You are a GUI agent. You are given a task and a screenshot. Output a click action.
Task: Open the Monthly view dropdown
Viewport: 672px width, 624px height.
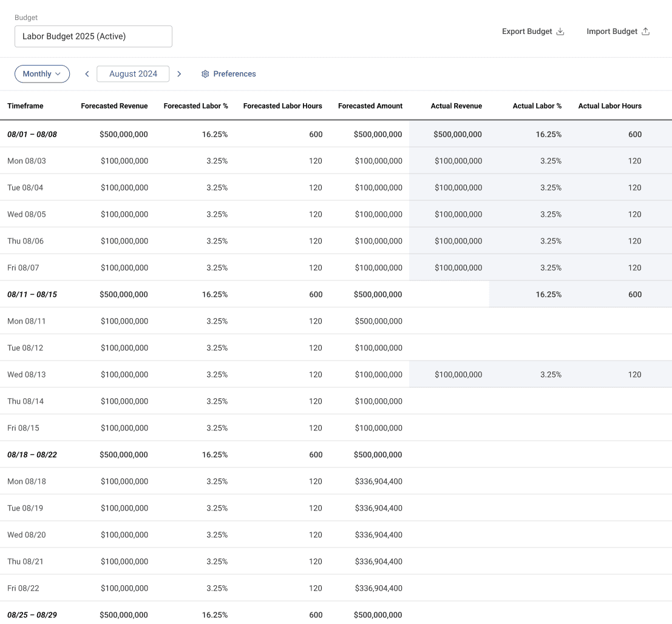tap(42, 74)
